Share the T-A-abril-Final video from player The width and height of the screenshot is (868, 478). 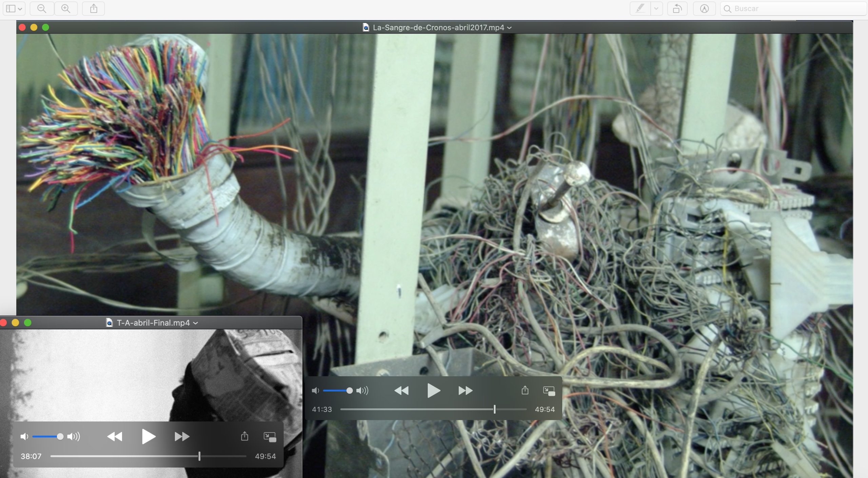[x=244, y=436]
